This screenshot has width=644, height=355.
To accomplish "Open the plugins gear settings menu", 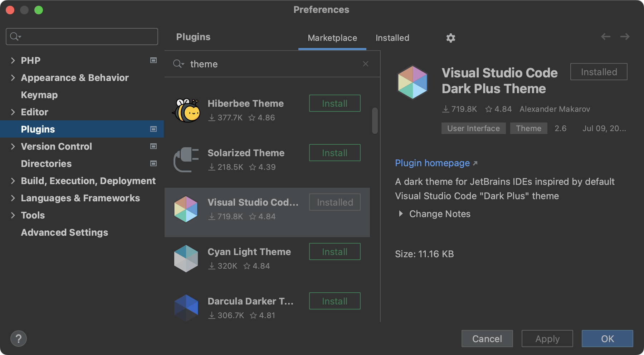I will coord(450,38).
